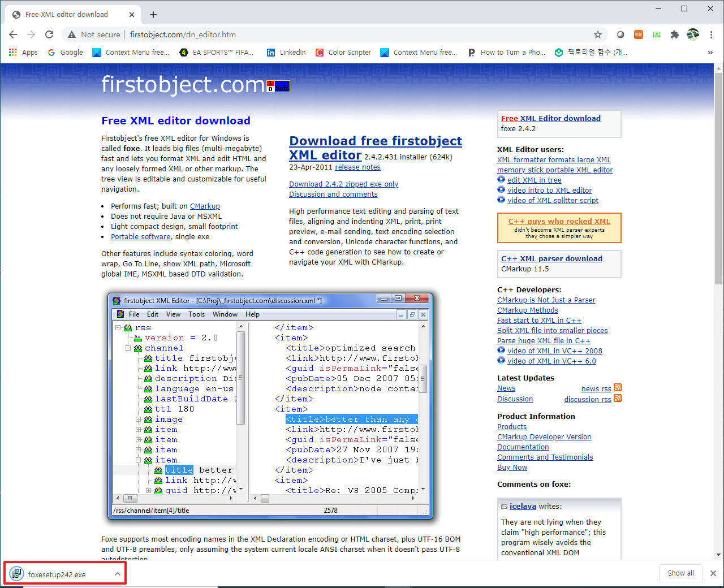Play video intro to XML editor icon

pos(501,190)
